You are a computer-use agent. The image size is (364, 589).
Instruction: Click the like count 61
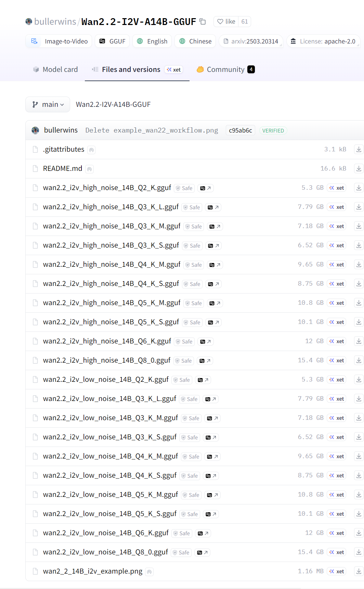245,22
